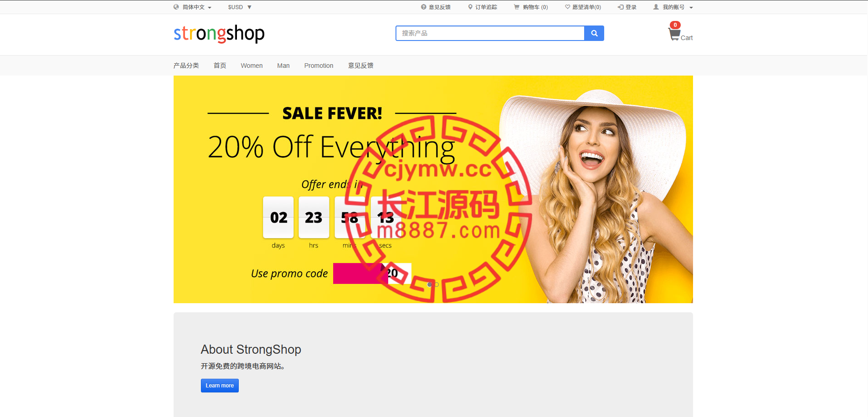The image size is (868, 417).
Task: Click the magnifier search button
Action: click(x=594, y=33)
